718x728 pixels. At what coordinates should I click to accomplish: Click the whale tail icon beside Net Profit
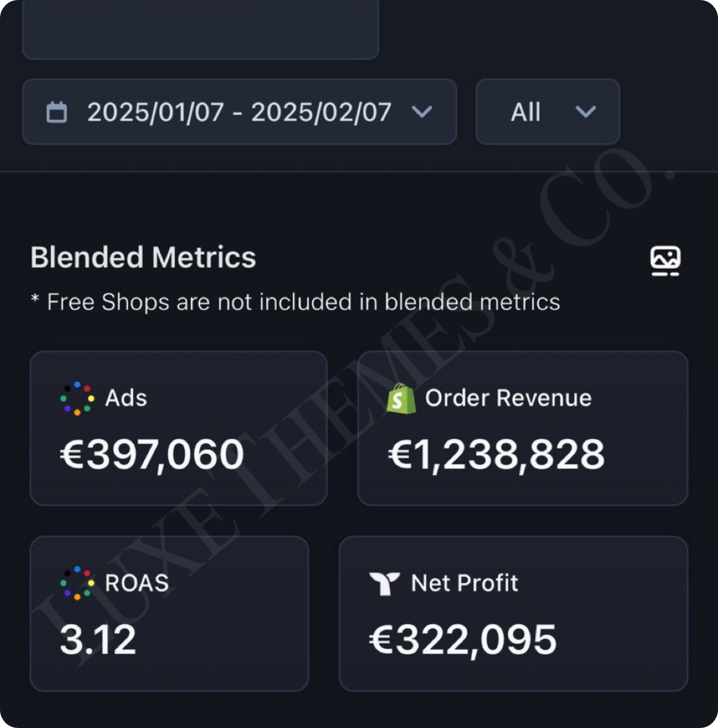pos(385,583)
